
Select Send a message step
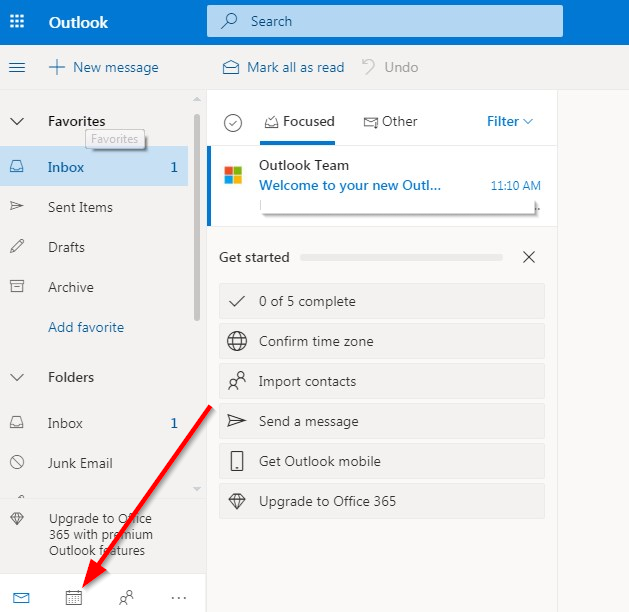[382, 421]
